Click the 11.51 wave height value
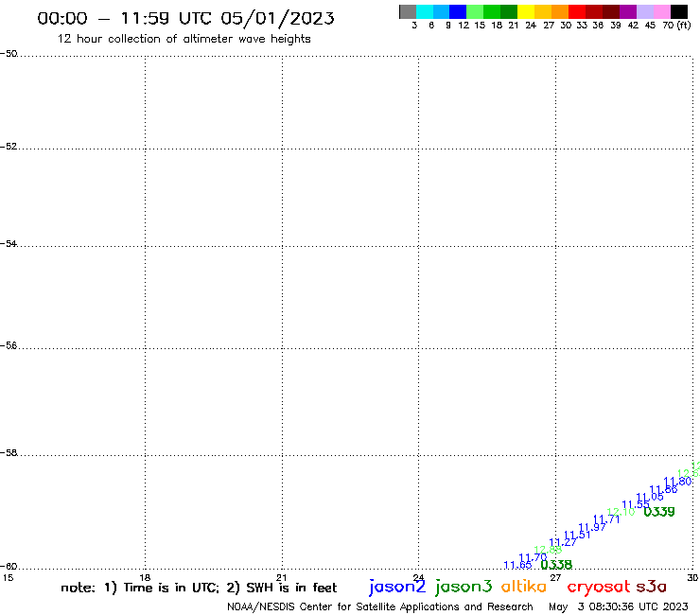 point(577,536)
